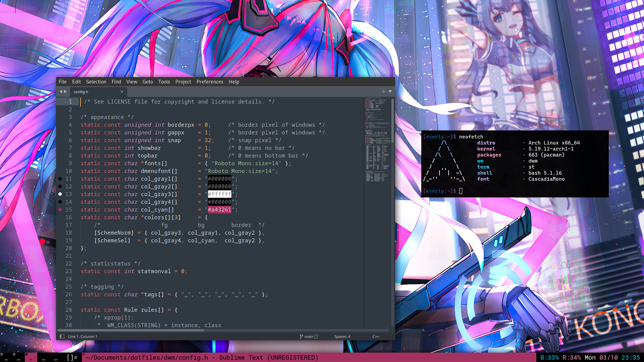This screenshot has height=362, width=644.
Task: Open tab list dropdown arrow
Action: tap(390, 92)
